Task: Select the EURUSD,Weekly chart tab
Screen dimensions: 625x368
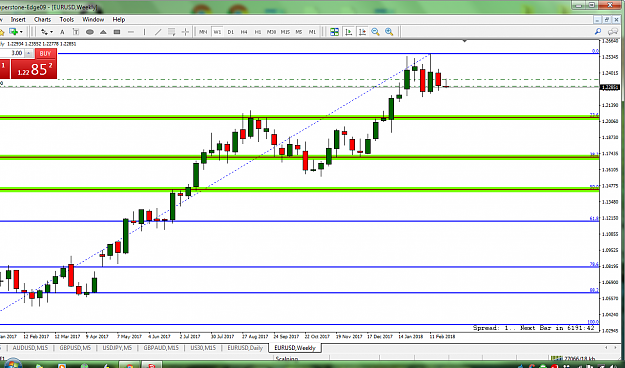Action: point(295,348)
